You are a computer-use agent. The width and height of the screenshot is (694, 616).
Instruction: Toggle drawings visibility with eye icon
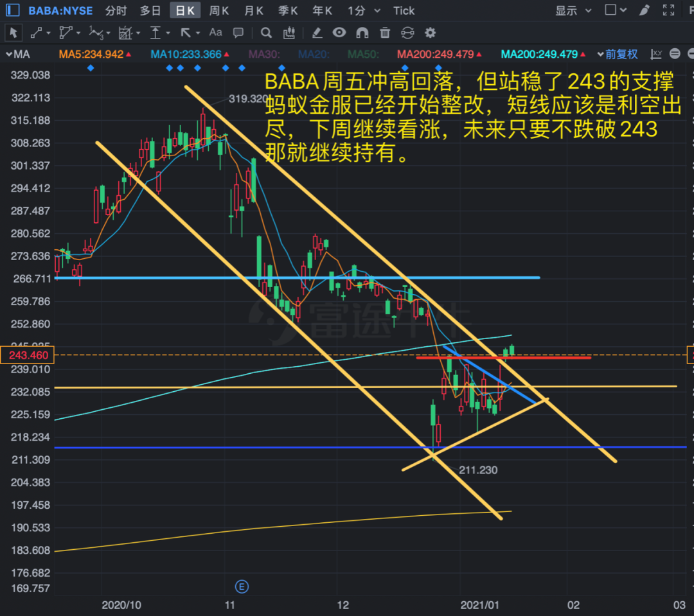(339, 32)
